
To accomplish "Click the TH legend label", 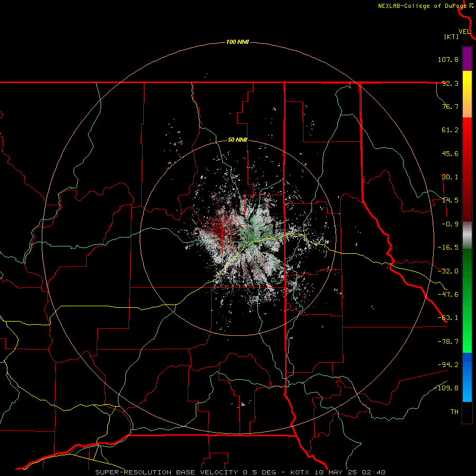I will tap(454, 411).
